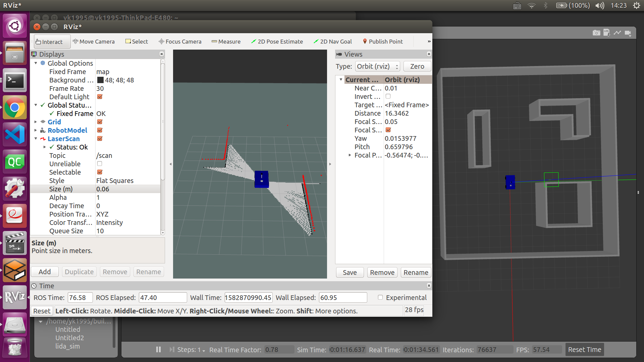This screenshot has height=362, width=644.
Task: Click Reset Time in Gazebo
Action: pos(584,350)
